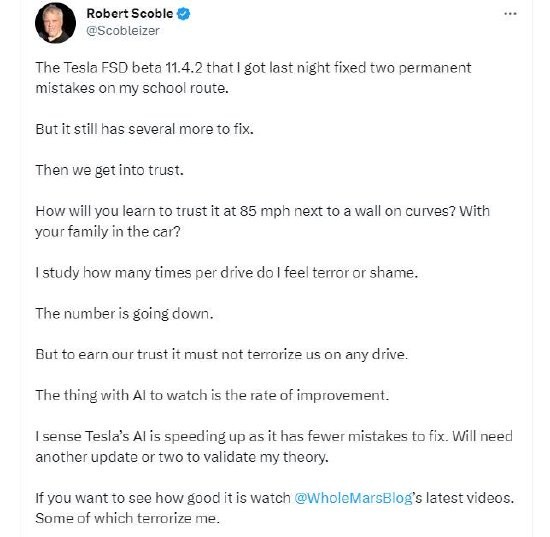Viewport: 550px width, 537px height.
Task: Visit the @Scobleizer handle
Action: (x=123, y=31)
